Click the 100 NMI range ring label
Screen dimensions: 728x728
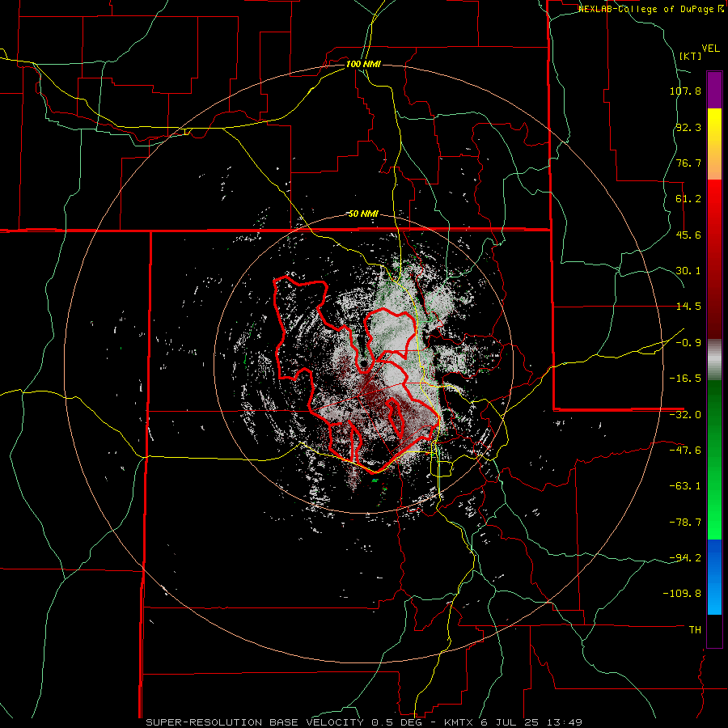pos(363,64)
